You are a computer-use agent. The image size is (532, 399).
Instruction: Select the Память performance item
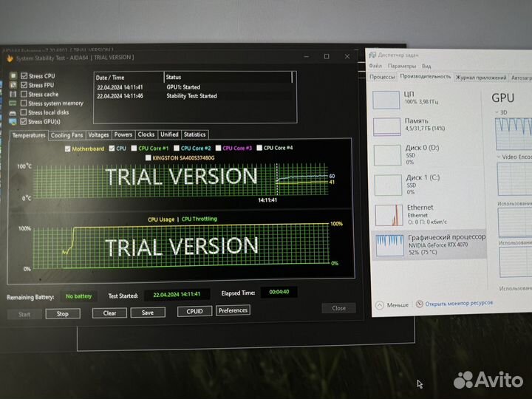428,126
